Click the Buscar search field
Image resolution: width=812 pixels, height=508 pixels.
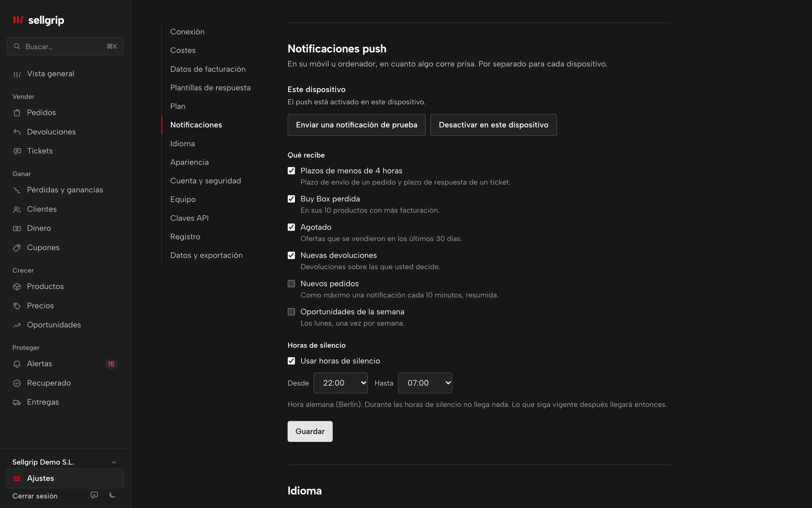(x=65, y=46)
